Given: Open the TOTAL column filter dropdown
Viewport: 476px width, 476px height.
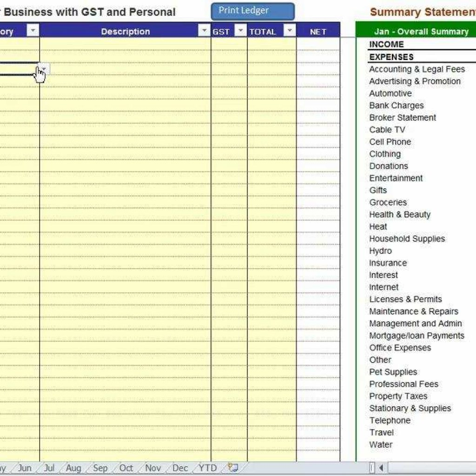Looking at the screenshot, I should pos(290,30).
